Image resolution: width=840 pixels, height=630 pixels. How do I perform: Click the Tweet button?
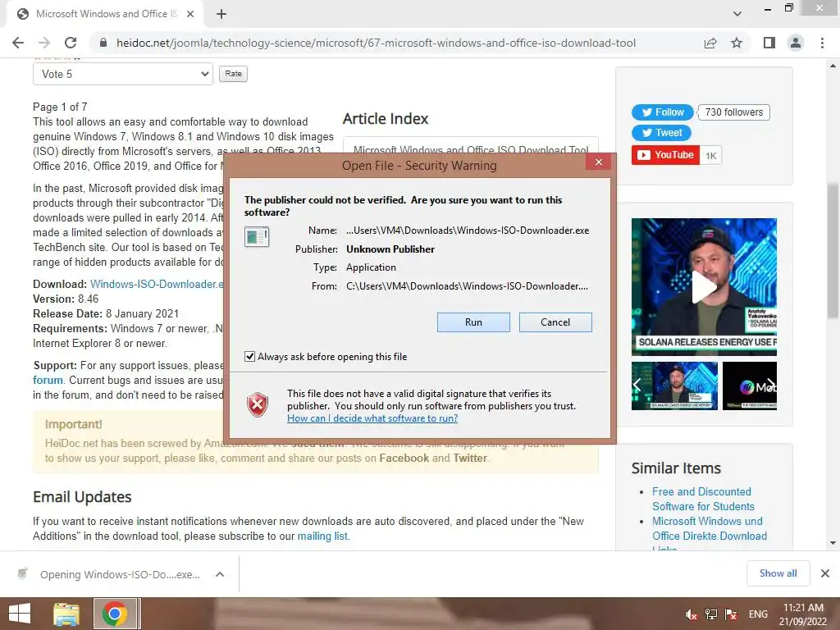click(662, 132)
